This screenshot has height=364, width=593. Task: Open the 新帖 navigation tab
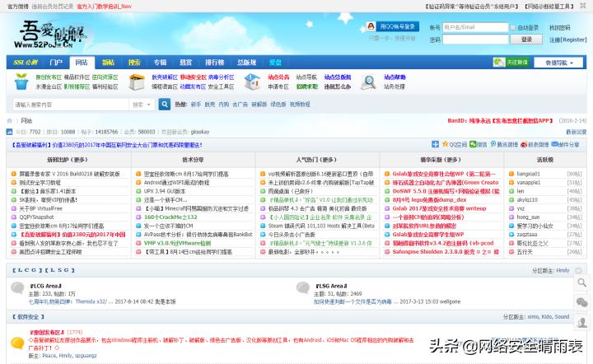click(x=108, y=63)
